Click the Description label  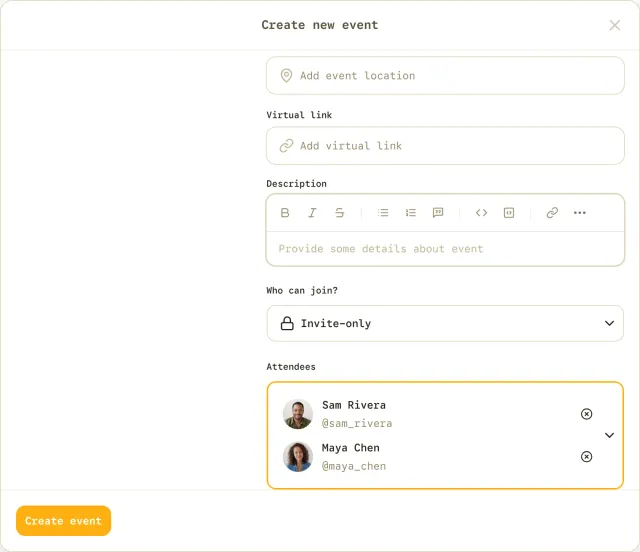pyautogui.click(x=297, y=184)
